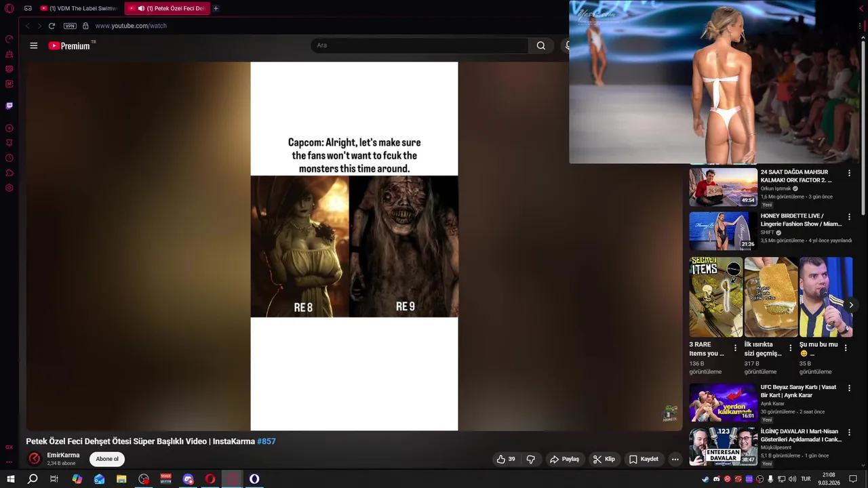
Task: Open more actions three-dot menu below video
Action: tap(675, 459)
